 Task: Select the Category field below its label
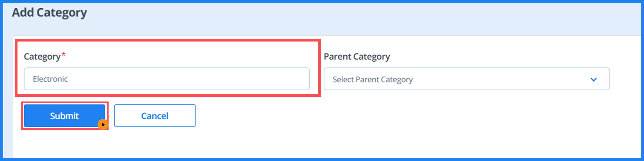click(x=167, y=79)
